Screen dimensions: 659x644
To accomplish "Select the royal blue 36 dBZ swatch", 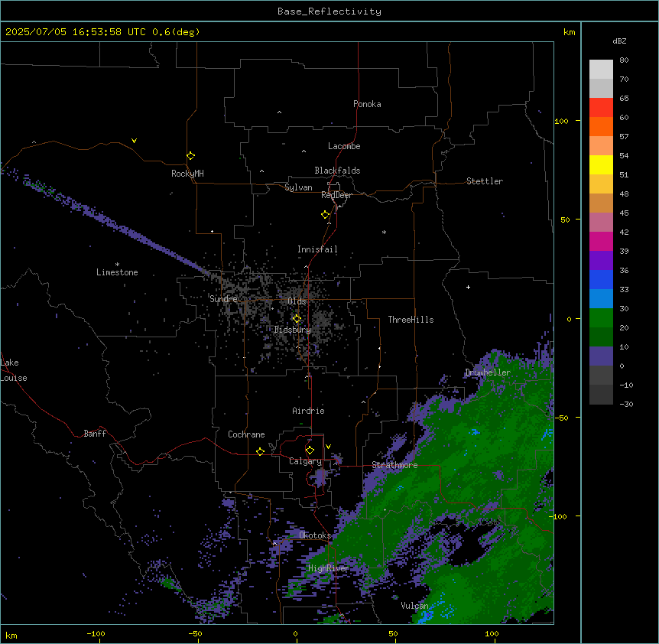I will pyautogui.click(x=601, y=279).
